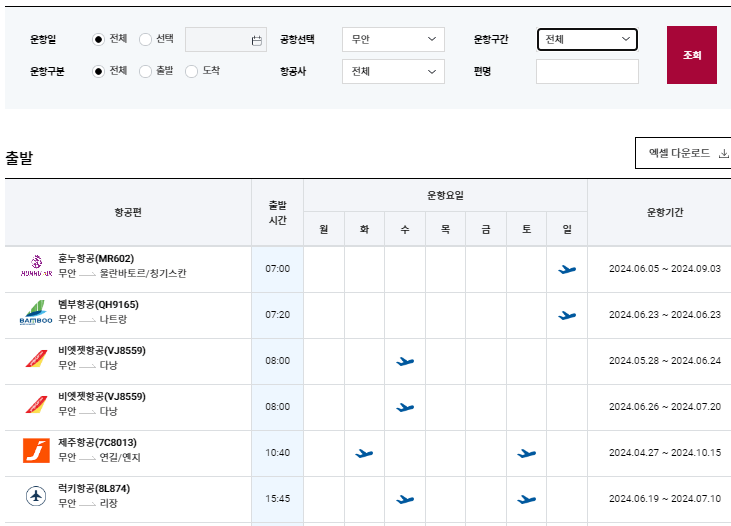The width and height of the screenshot is (731, 526).
Task: Click Saturday plane icon for 7C8013
Action: pyautogui.click(x=526, y=453)
